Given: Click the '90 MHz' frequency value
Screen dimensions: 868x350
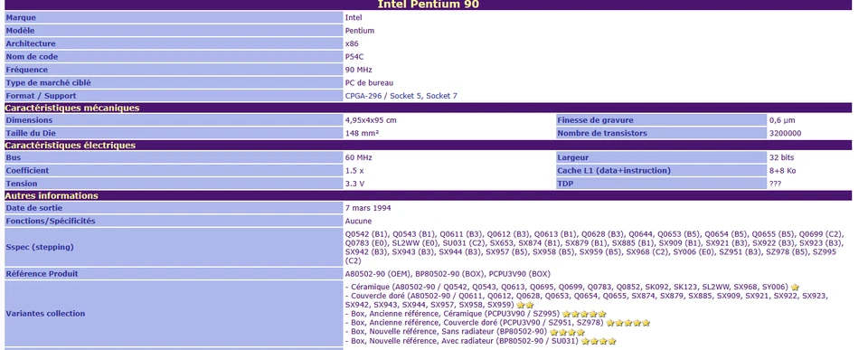Looking at the screenshot, I should (358, 70).
